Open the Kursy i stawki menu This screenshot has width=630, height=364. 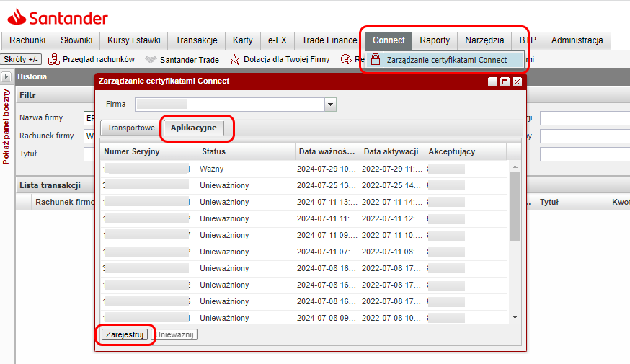134,40
